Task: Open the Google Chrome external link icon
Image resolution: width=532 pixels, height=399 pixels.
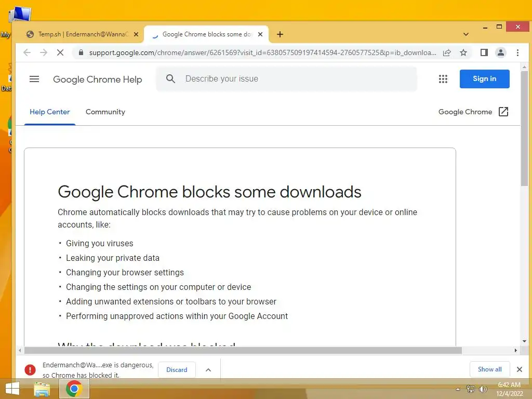Action: (503, 112)
